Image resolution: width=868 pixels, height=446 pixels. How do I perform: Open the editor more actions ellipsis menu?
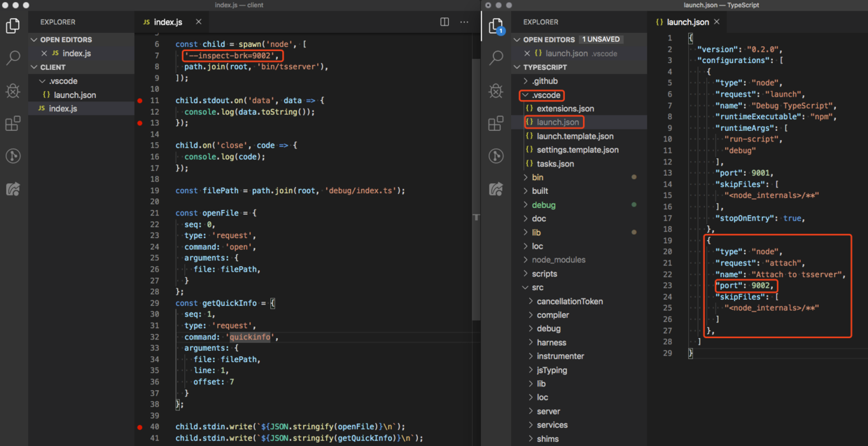[464, 22]
